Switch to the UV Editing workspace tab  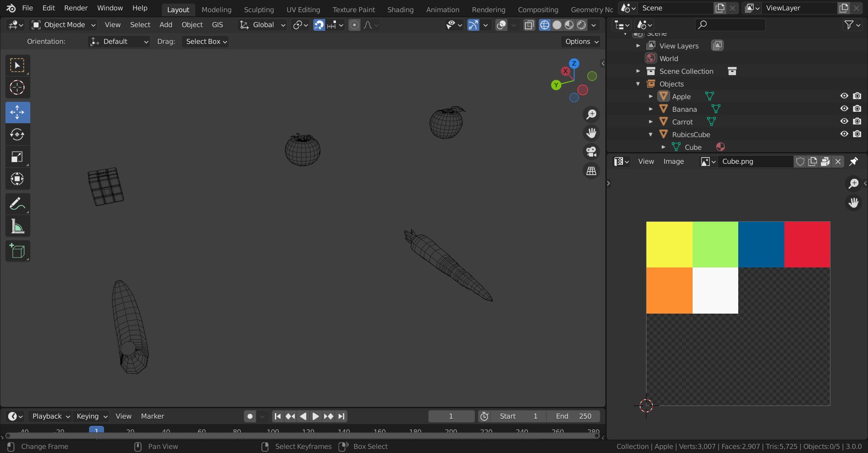[303, 10]
